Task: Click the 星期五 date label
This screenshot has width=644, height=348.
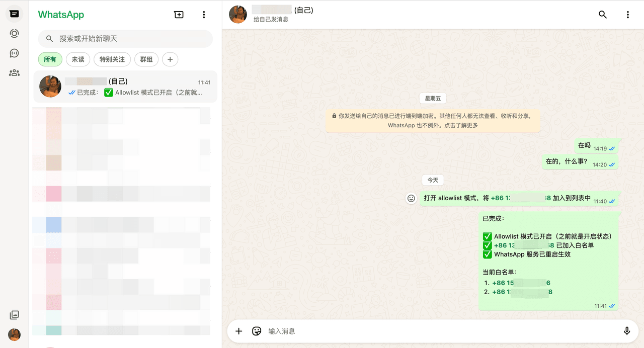Action: (x=433, y=99)
